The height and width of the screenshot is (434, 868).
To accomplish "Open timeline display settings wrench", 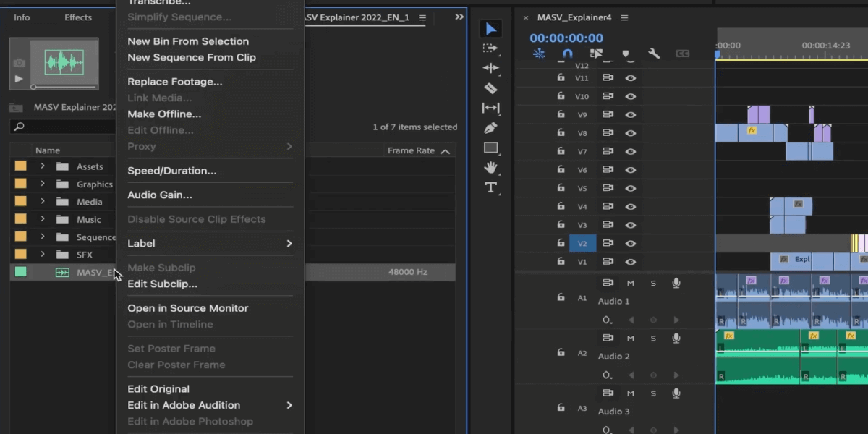I will point(654,54).
